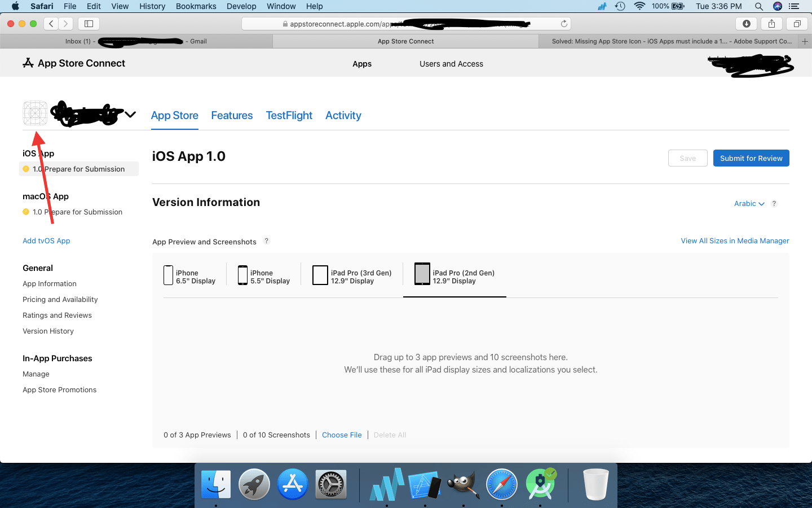Switch to the Activity tab
This screenshot has height=508, width=812.
(x=343, y=116)
